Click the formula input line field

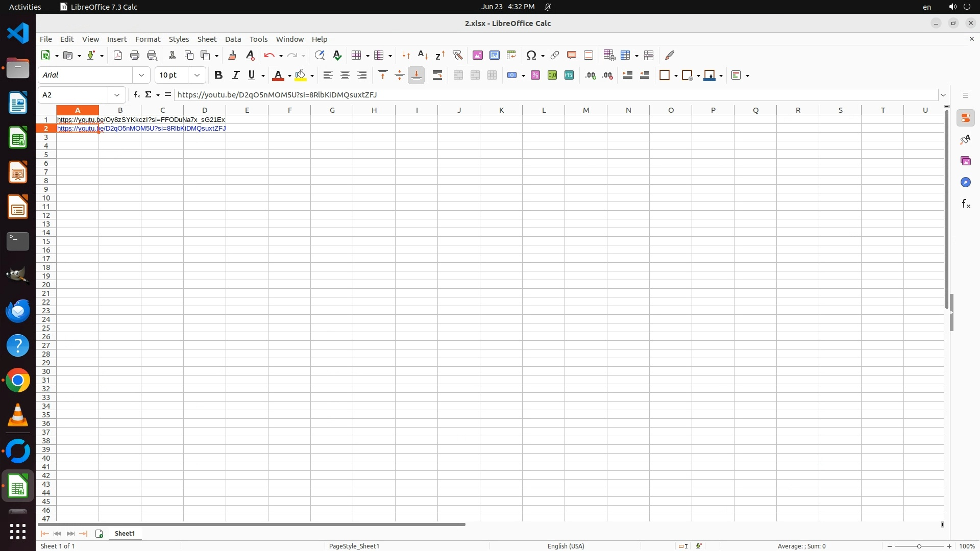[555, 95]
